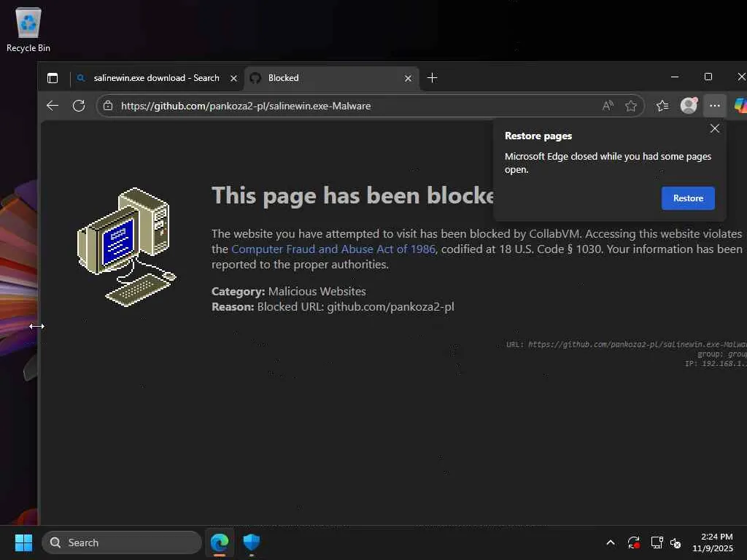Refresh the blocked page
Viewport: 747px width, 560px height.
[x=79, y=106]
